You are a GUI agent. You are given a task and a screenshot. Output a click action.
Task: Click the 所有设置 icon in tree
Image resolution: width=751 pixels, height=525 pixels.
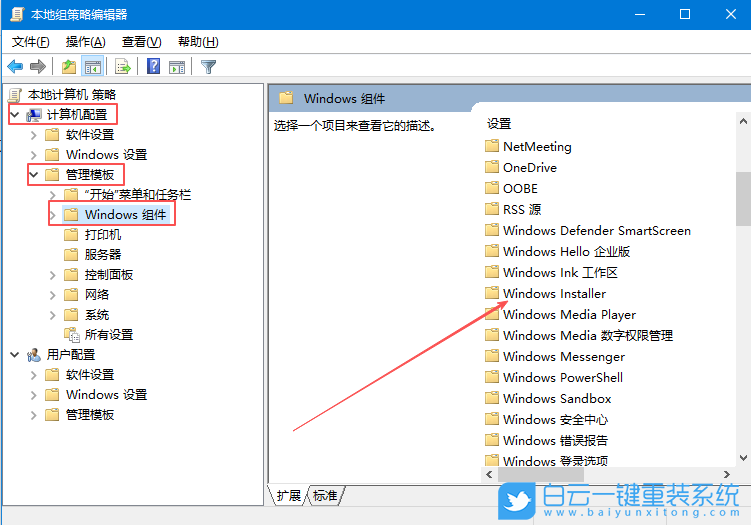71,335
